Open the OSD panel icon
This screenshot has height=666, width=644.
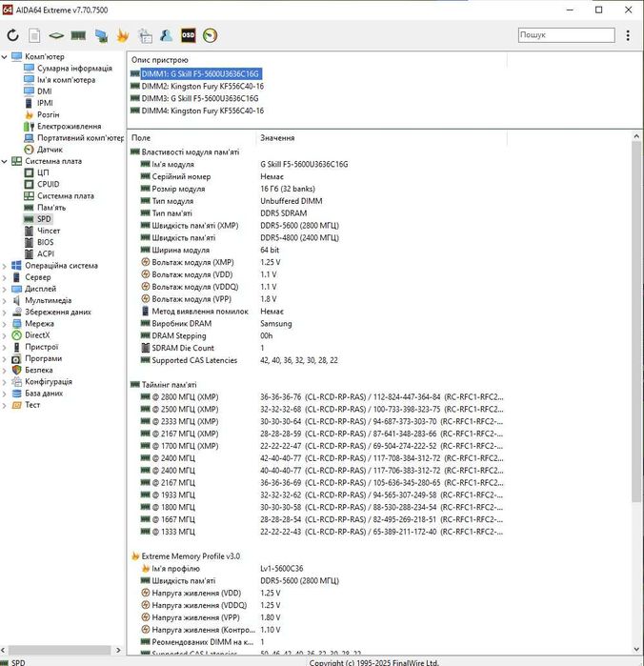pos(189,35)
